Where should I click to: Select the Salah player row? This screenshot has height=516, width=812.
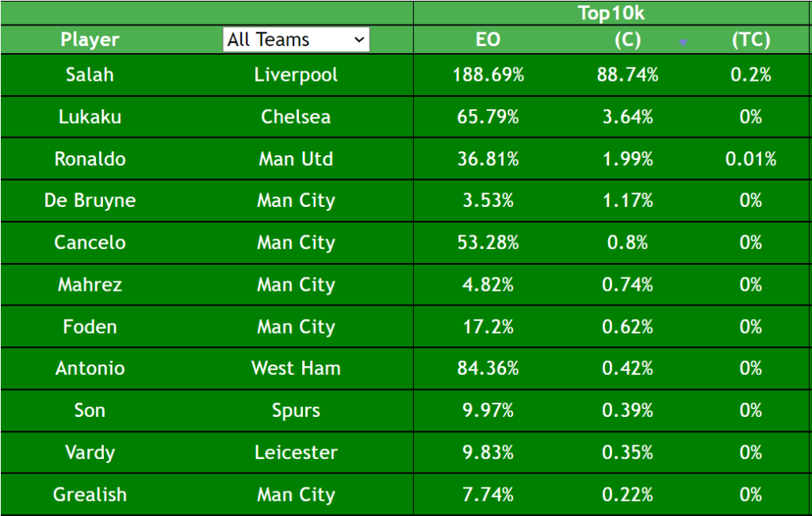(405, 75)
